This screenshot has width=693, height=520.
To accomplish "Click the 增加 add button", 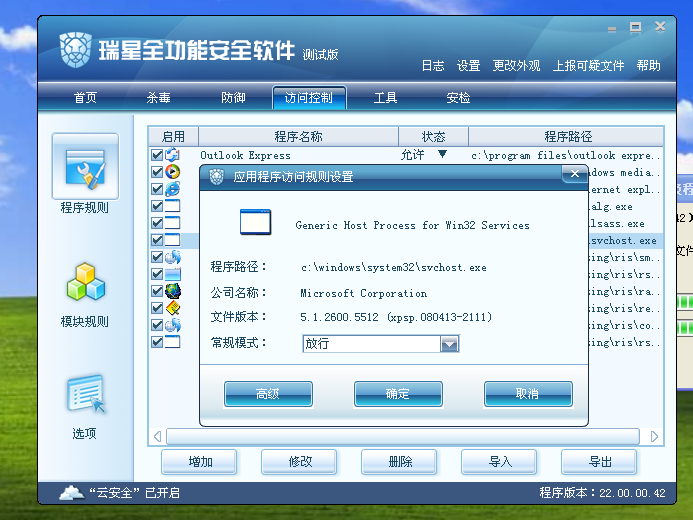I will click(199, 462).
